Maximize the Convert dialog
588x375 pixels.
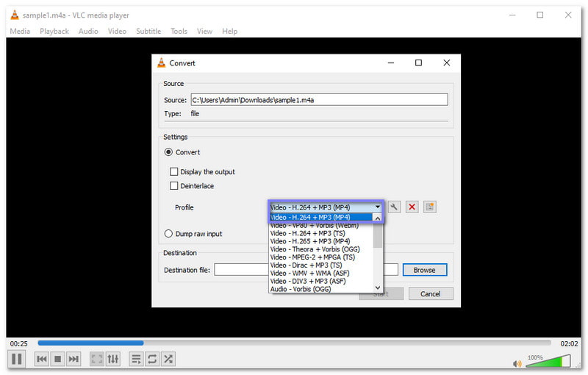tap(418, 63)
